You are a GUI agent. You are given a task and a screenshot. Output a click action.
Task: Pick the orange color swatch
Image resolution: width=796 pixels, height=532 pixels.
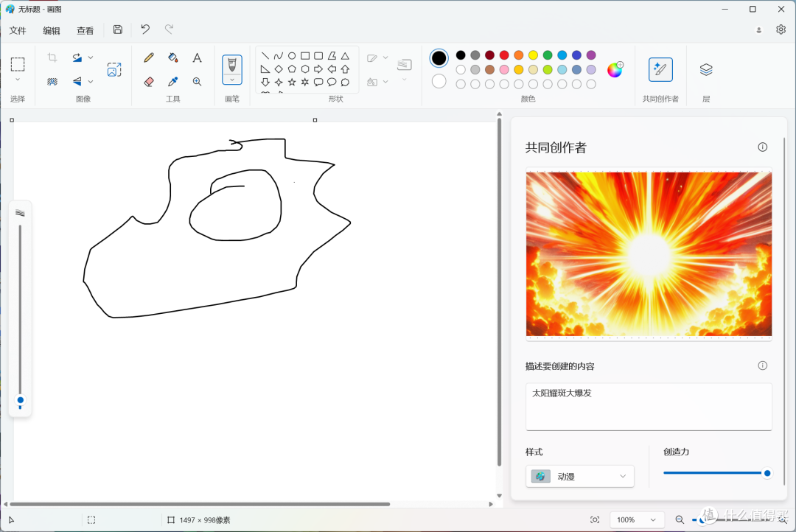(x=519, y=55)
